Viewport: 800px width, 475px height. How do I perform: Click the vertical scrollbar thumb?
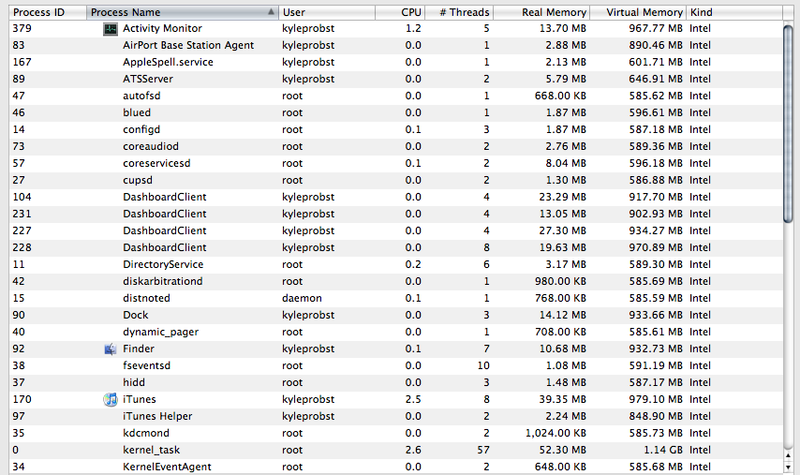(788, 124)
